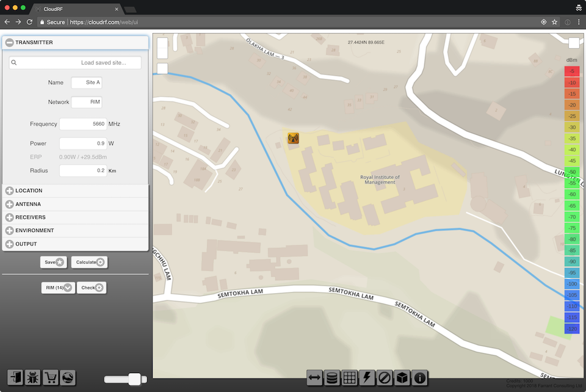
Task: Open the Chrome three-dot menu
Action: click(579, 21)
